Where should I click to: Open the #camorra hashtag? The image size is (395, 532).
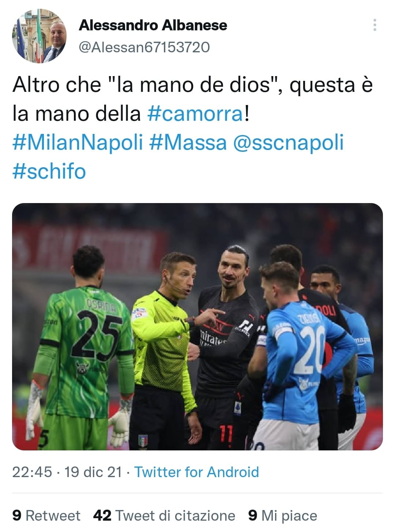point(195,113)
